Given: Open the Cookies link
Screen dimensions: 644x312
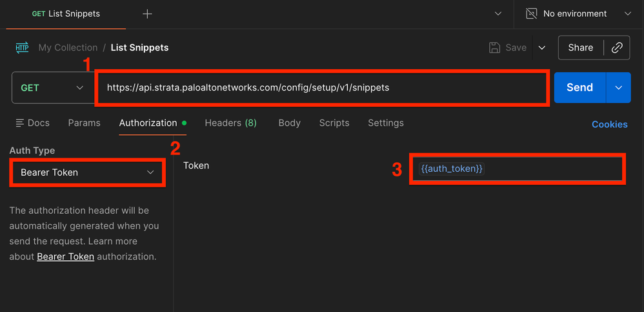Looking at the screenshot, I should pyautogui.click(x=610, y=125).
